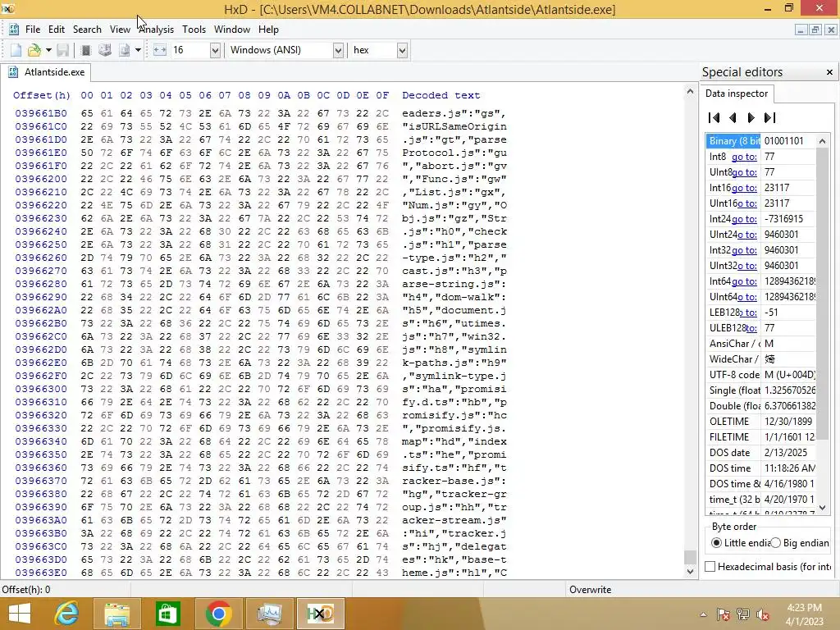Viewport: 840px width, 630px height.
Task: Click the HxD taskbar button
Action: tap(319, 614)
